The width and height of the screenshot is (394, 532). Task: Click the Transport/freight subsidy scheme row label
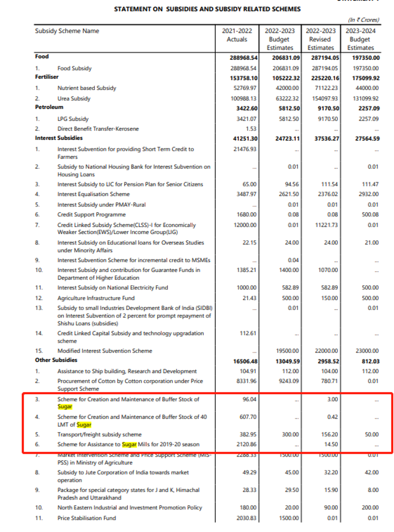[99, 434]
